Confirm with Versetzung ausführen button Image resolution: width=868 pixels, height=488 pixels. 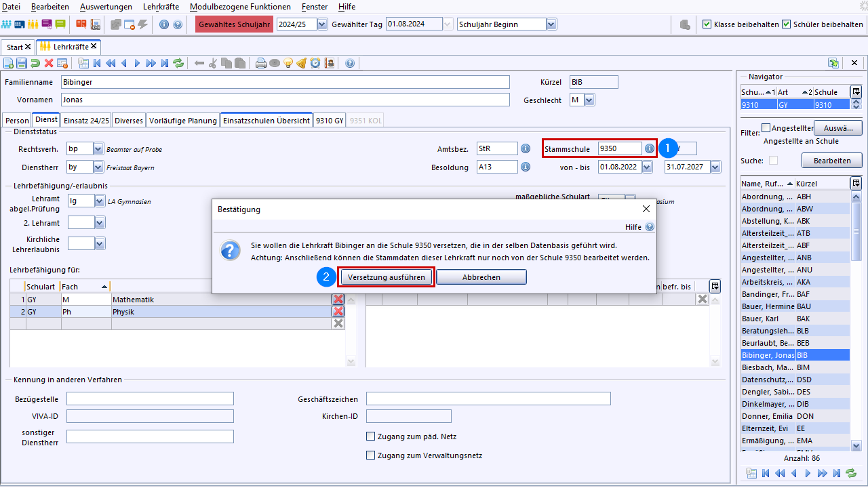[386, 277]
